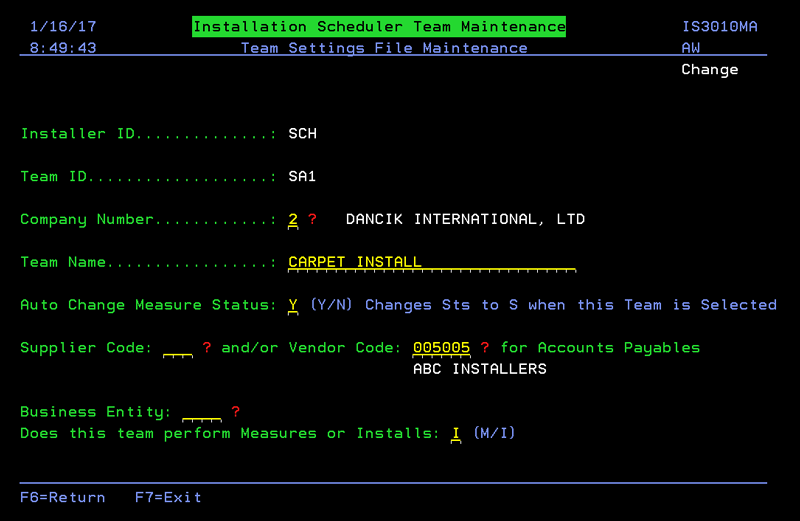The image size is (800, 521).
Task: Click the ? lookup after Supplier Code
Action: coord(207,348)
